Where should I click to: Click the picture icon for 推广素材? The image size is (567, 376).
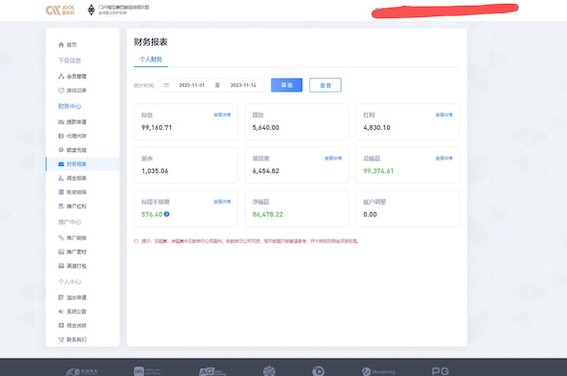61,252
